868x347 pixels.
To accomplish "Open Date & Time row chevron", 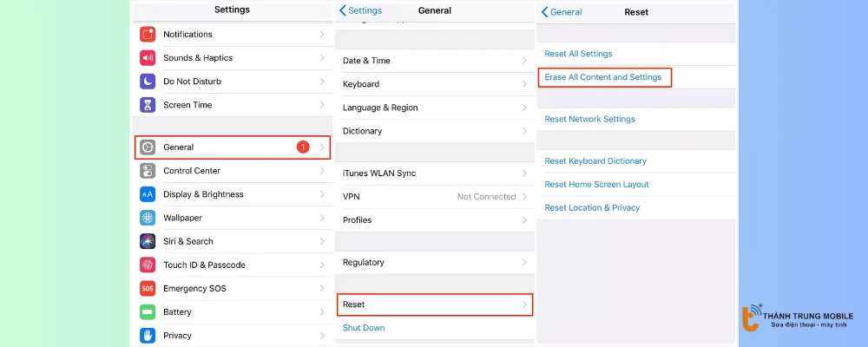I will pos(524,61).
